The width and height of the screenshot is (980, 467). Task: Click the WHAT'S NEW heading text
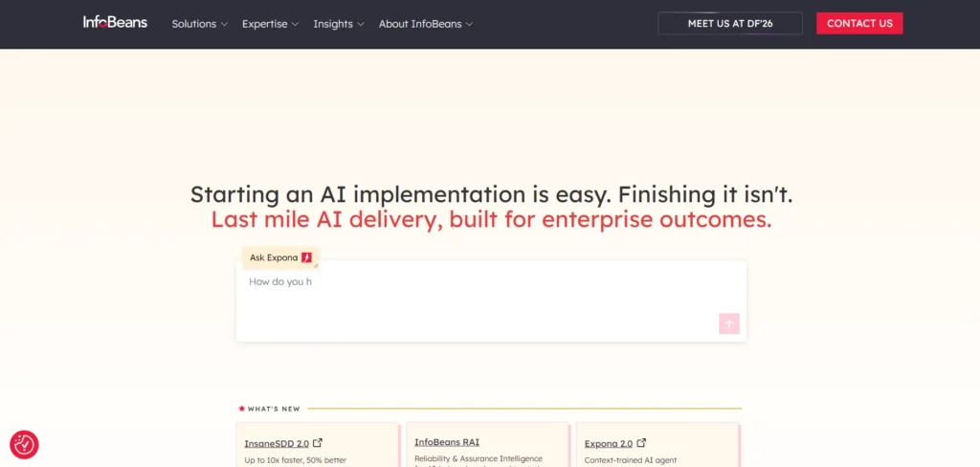pyautogui.click(x=274, y=409)
